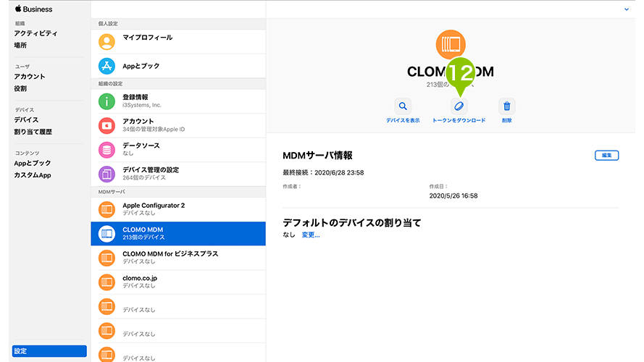Click the clomo.co.jp server icon
The height and width of the screenshot is (362, 644).
coord(106,282)
